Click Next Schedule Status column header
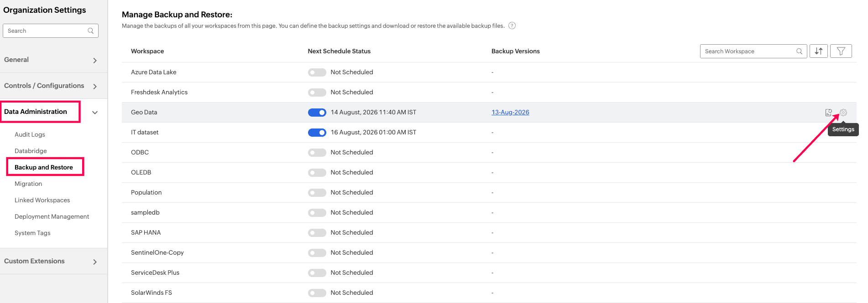Screen dimensions: 868x303 coord(339,51)
